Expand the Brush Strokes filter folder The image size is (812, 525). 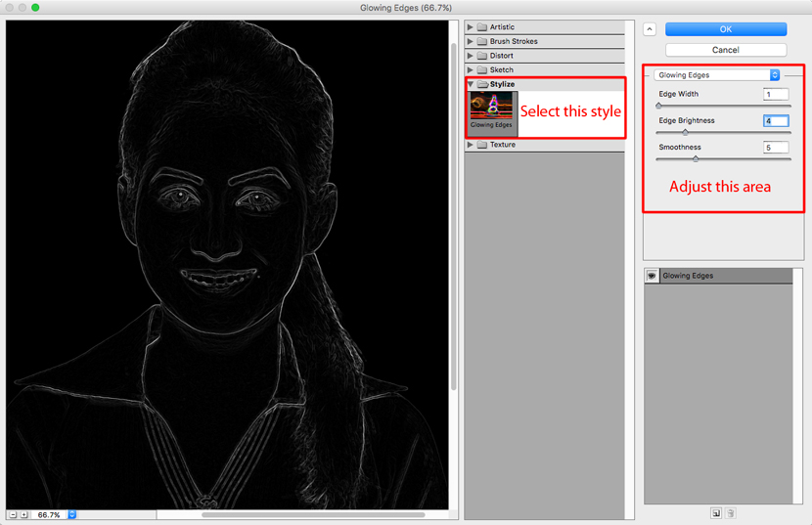click(471, 42)
